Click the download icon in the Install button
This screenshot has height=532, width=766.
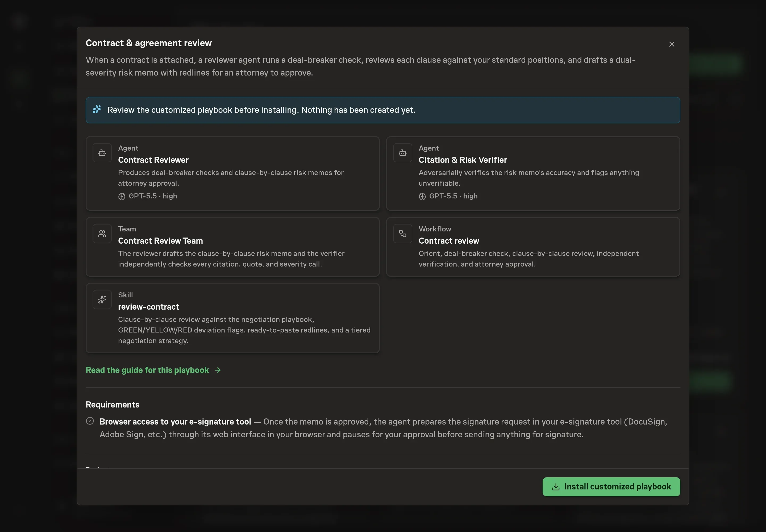(555, 487)
